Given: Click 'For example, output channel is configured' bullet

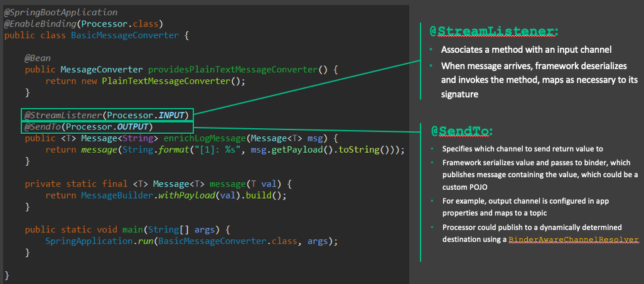Looking at the screenshot, I should (525, 207).
